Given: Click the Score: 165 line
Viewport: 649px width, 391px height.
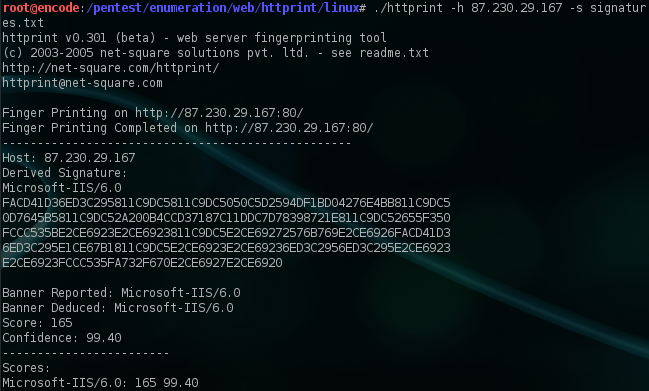Looking at the screenshot, I should [37, 323].
